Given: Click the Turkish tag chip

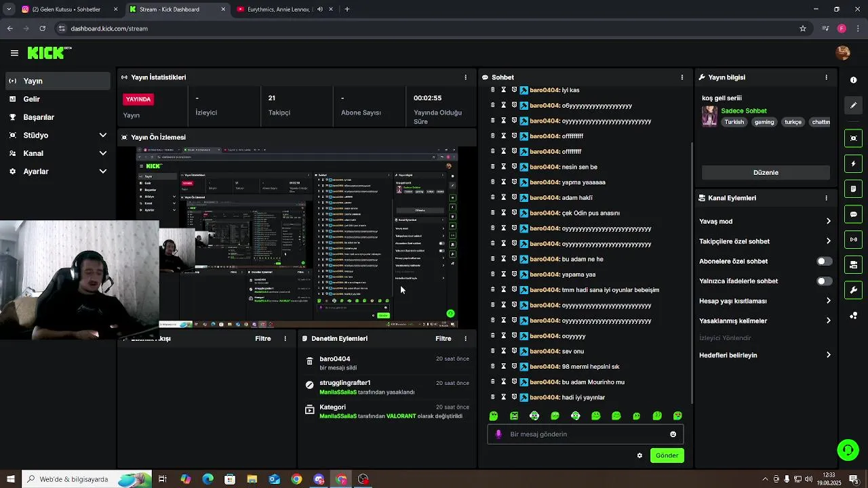Looking at the screenshot, I should [x=734, y=122].
